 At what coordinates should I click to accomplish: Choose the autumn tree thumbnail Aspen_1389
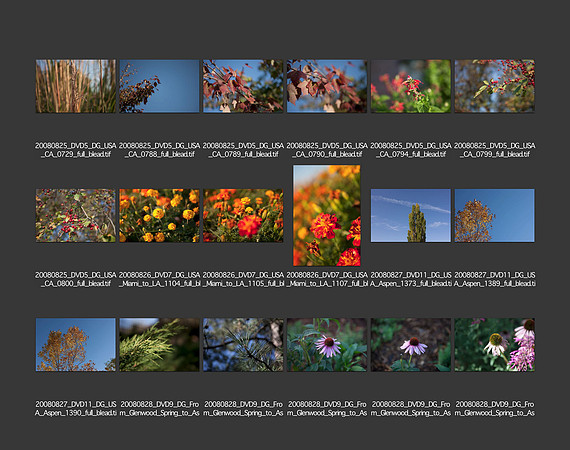494,216
